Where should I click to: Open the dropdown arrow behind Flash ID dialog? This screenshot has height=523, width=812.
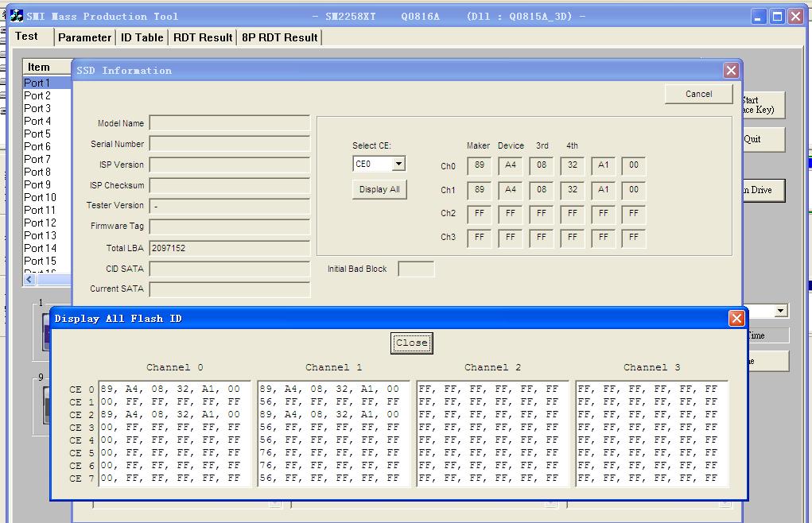(x=780, y=311)
